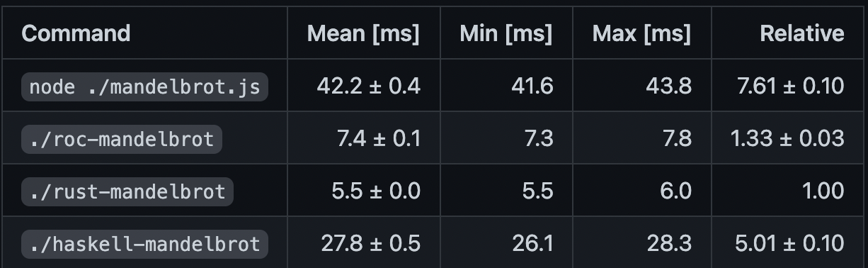Viewport: 868px width, 268px height.
Task: Click the Relative column header
Action: pyautogui.click(x=802, y=33)
